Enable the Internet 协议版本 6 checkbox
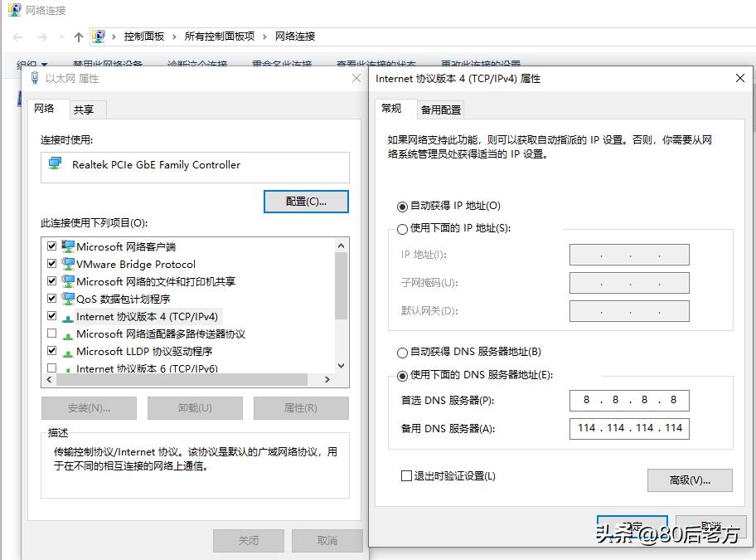 click(51, 368)
